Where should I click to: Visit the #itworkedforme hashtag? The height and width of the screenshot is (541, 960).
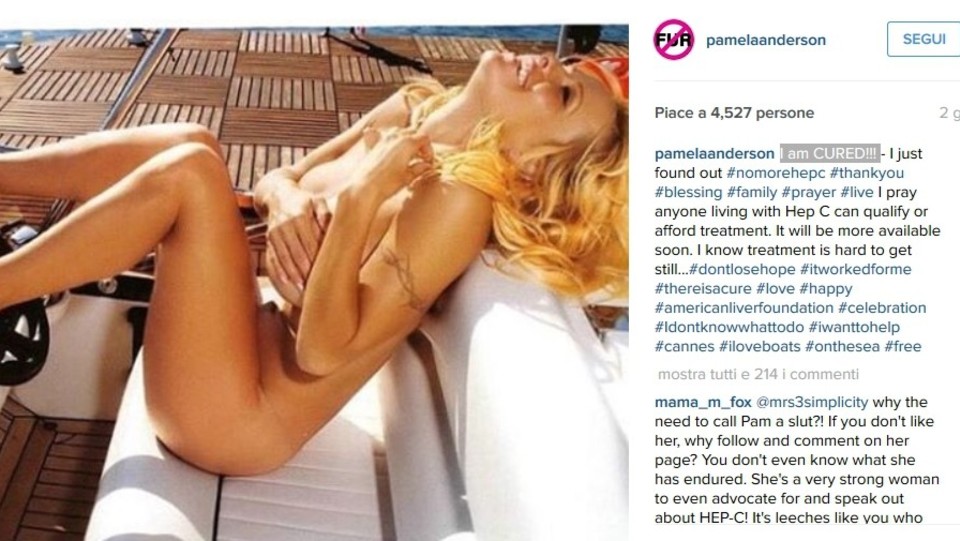point(855,269)
